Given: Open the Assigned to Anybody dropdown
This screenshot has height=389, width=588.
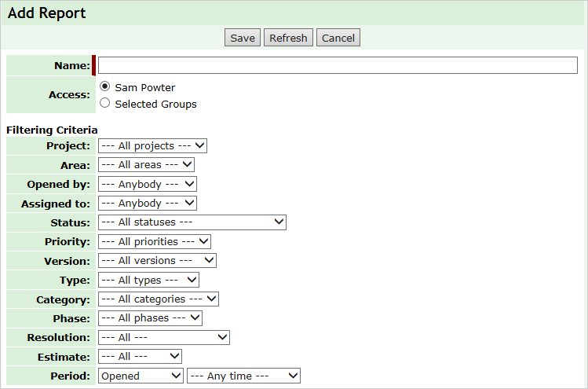Looking at the screenshot, I should click(x=147, y=203).
